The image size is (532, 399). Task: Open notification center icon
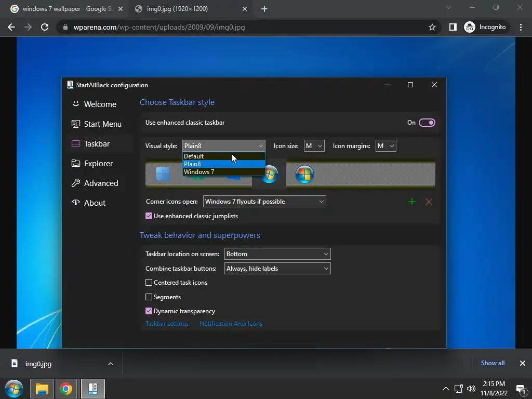coord(521,389)
